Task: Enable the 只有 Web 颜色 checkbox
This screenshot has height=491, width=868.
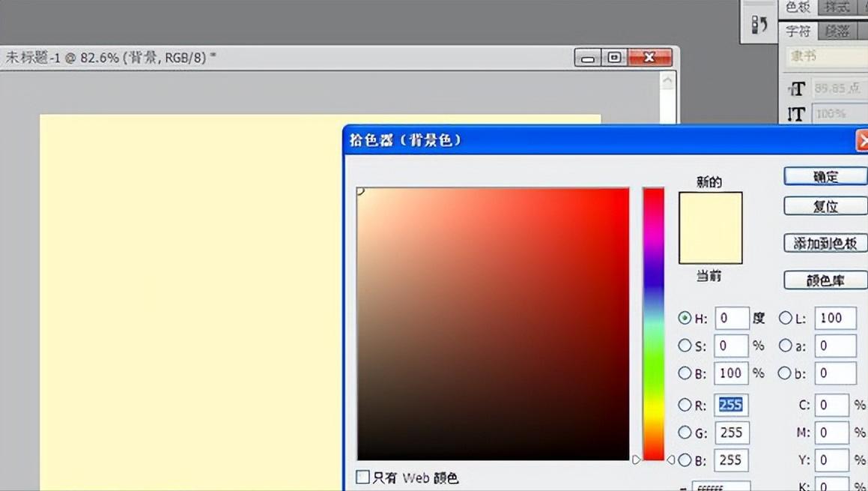Action: click(x=362, y=478)
